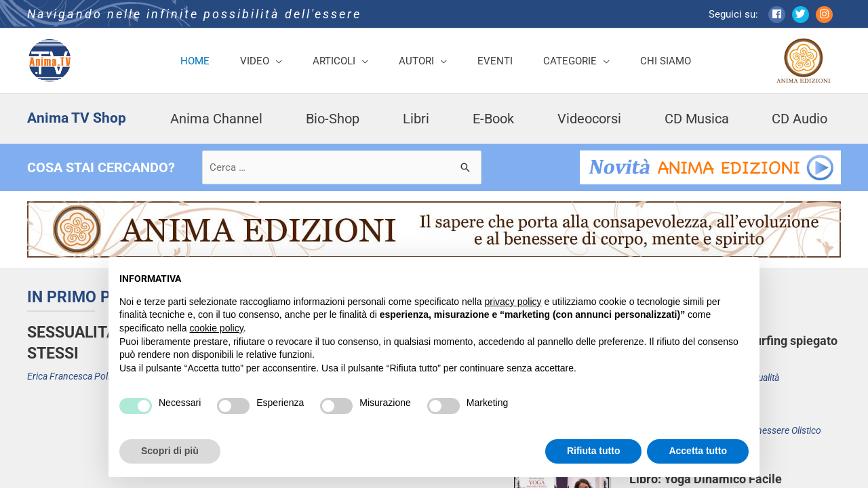Open the Instagram social icon
This screenshot has height=488, width=868.
[824, 14]
